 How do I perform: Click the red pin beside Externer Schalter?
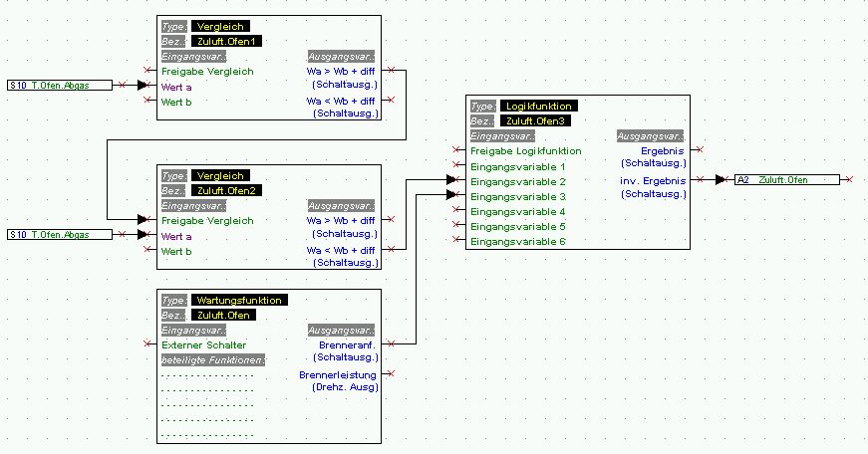[x=147, y=343]
